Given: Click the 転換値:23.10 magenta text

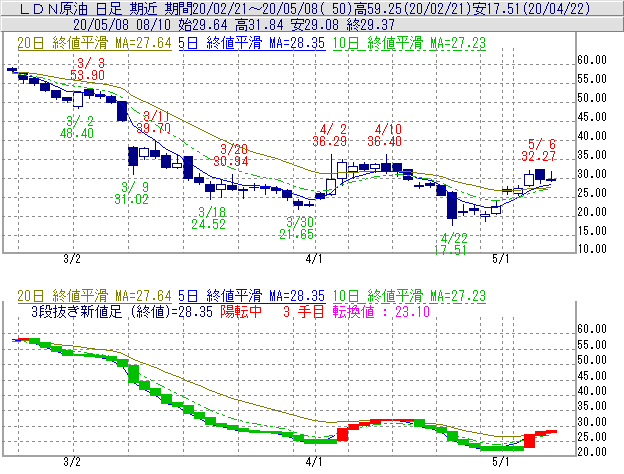Looking at the screenshot, I should point(381,312).
